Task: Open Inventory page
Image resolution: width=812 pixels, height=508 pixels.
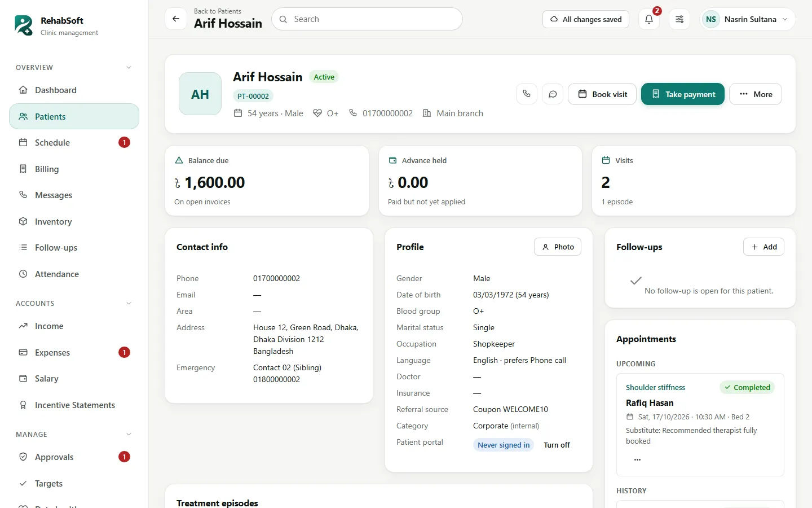Action: [74, 221]
